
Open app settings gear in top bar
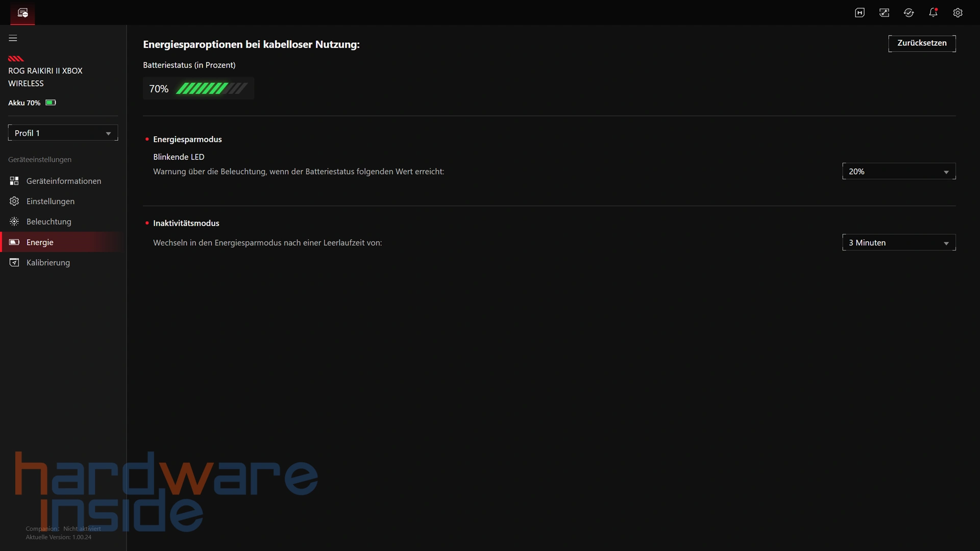958,13
